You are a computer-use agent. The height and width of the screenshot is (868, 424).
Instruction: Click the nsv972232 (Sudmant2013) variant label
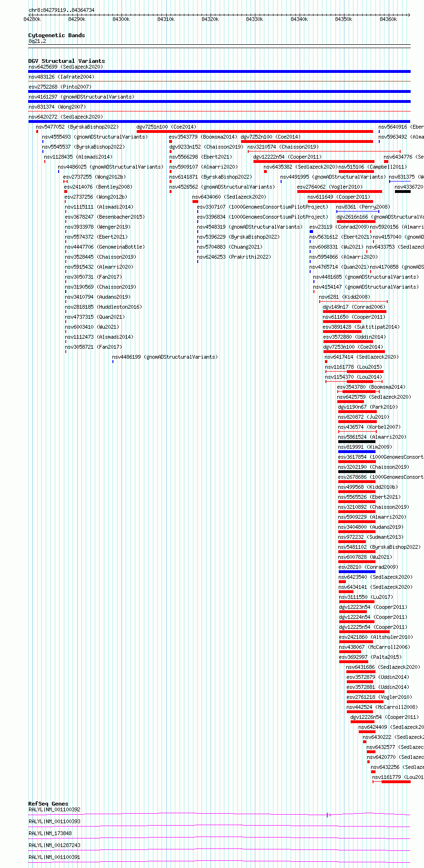coord(371,537)
